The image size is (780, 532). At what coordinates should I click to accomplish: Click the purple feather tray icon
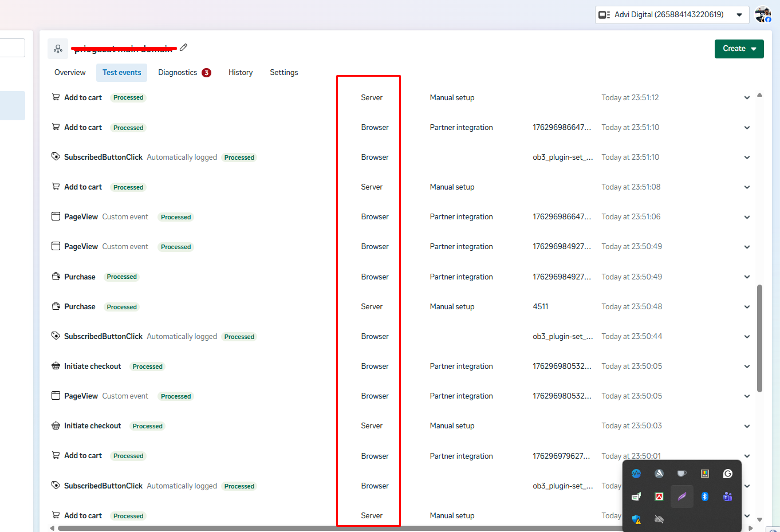pos(682,496)
